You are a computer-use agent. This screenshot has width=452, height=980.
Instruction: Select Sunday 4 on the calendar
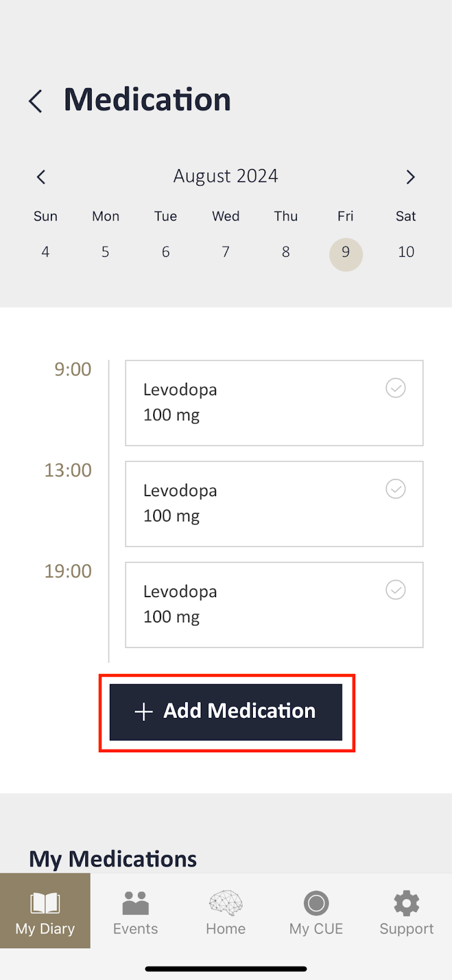(45, 252)
